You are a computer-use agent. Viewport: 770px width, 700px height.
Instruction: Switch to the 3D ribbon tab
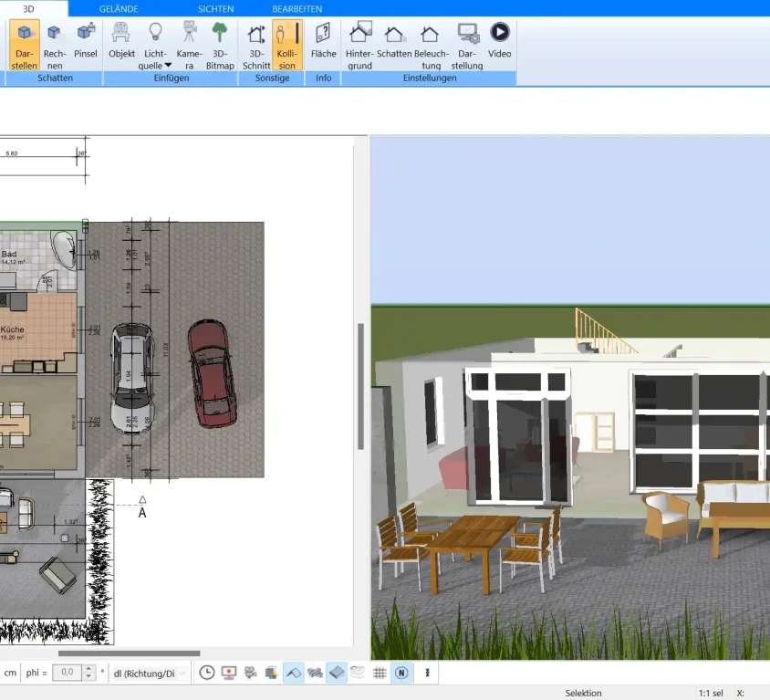[x=28, y=9]
